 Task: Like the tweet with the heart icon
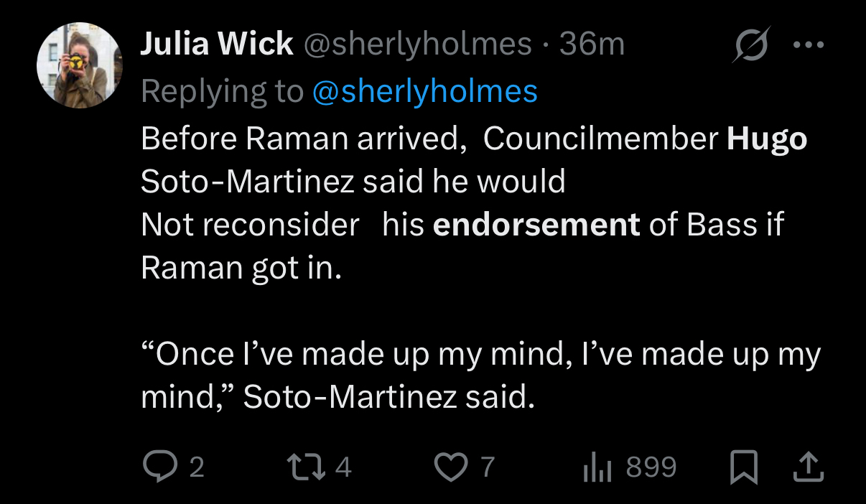(452, 467)
